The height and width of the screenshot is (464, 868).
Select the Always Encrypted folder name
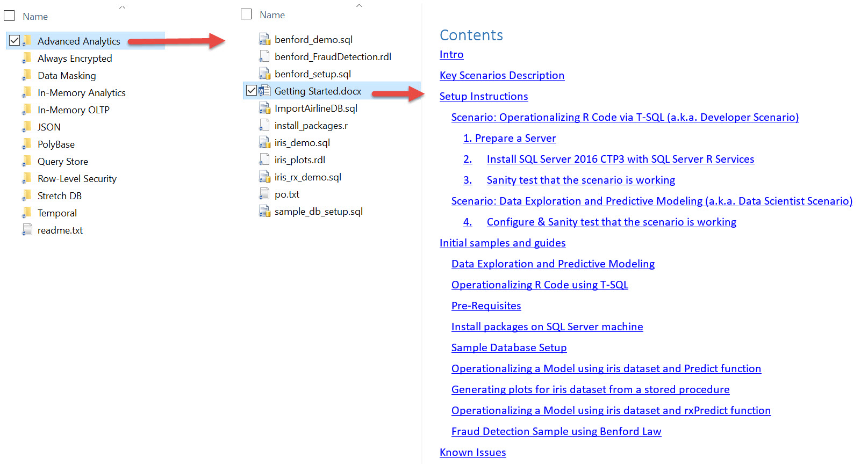[75, 59]
